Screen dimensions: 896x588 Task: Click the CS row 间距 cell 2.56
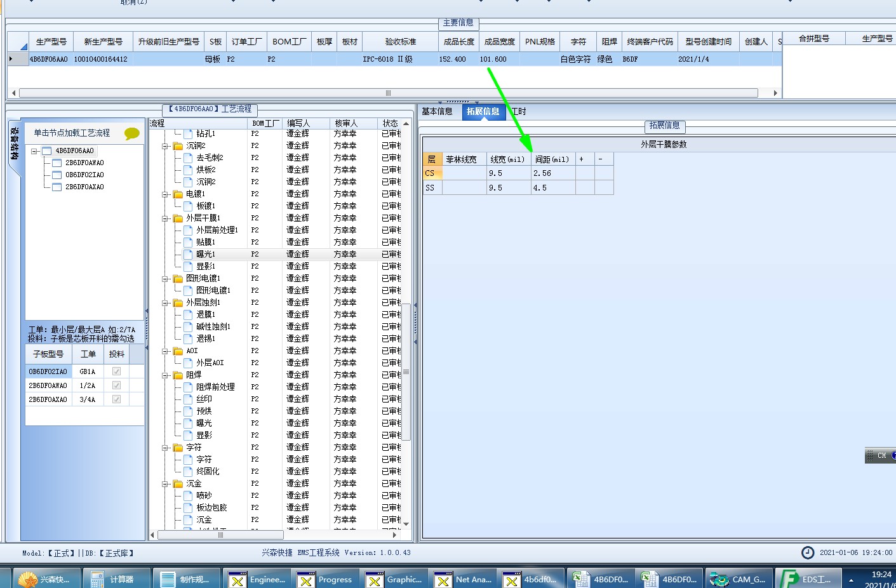(x=553, y=173)
